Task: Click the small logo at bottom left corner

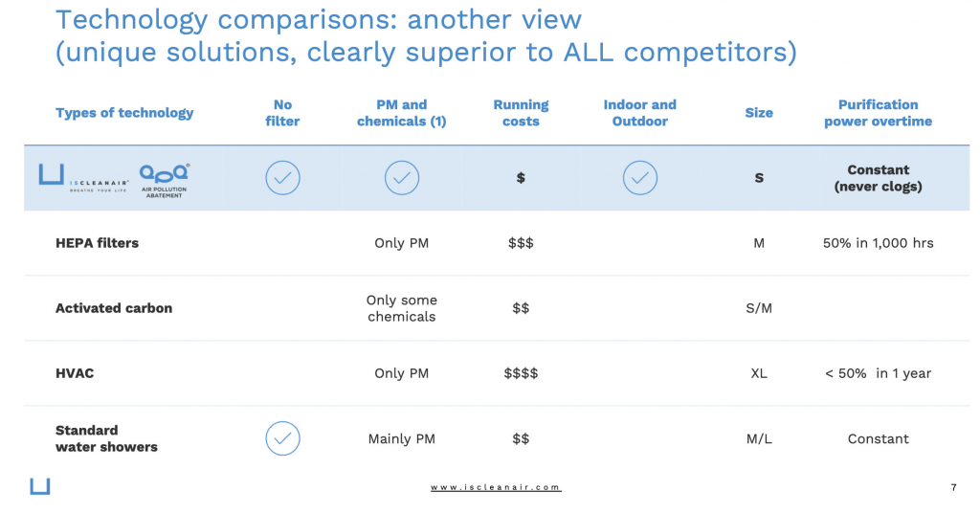Action: click(x=40, y=487)
